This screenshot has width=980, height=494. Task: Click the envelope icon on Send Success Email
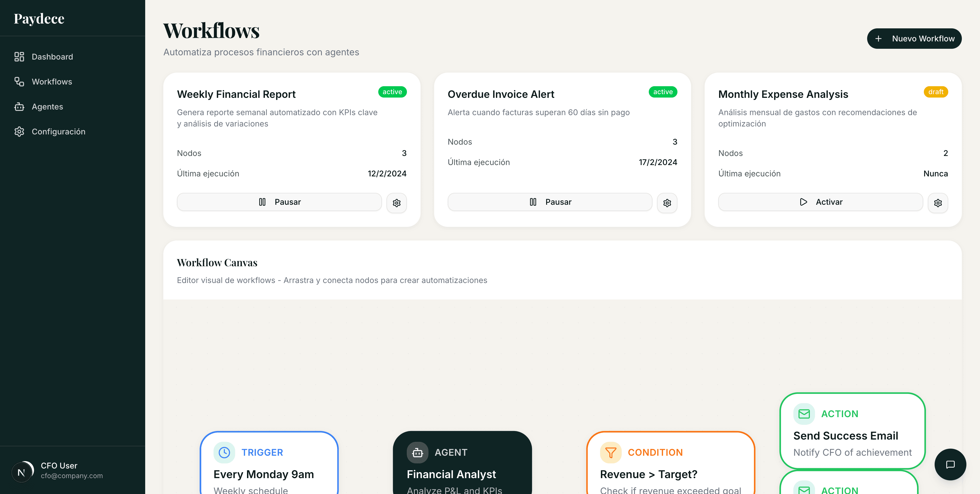804,414
